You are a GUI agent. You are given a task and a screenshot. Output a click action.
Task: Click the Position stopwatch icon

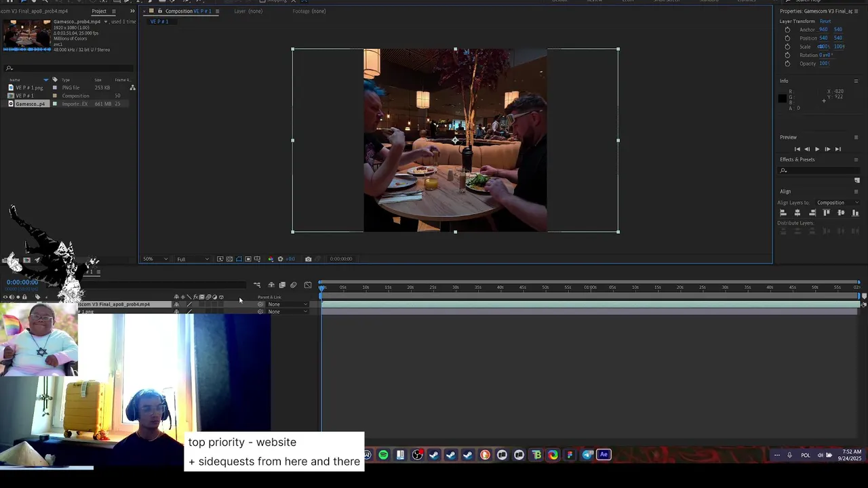tap(787, 38)
